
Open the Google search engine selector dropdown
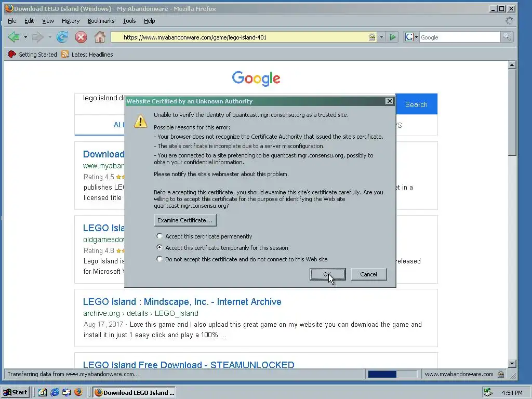411,37
